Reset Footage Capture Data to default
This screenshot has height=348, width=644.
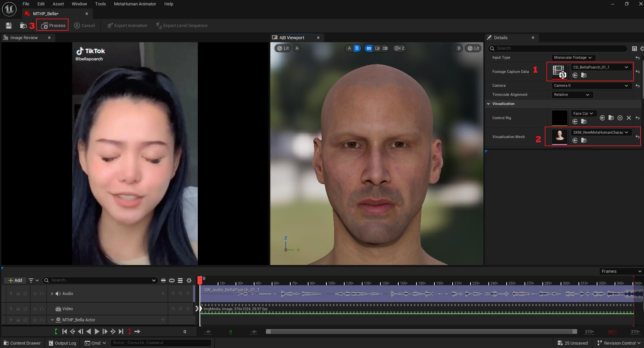tap(638, 72)
